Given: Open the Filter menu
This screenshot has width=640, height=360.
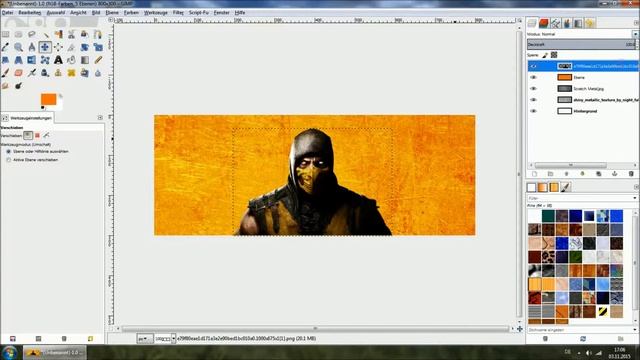Looking at the screenshot, I should (x=178, y=13).
